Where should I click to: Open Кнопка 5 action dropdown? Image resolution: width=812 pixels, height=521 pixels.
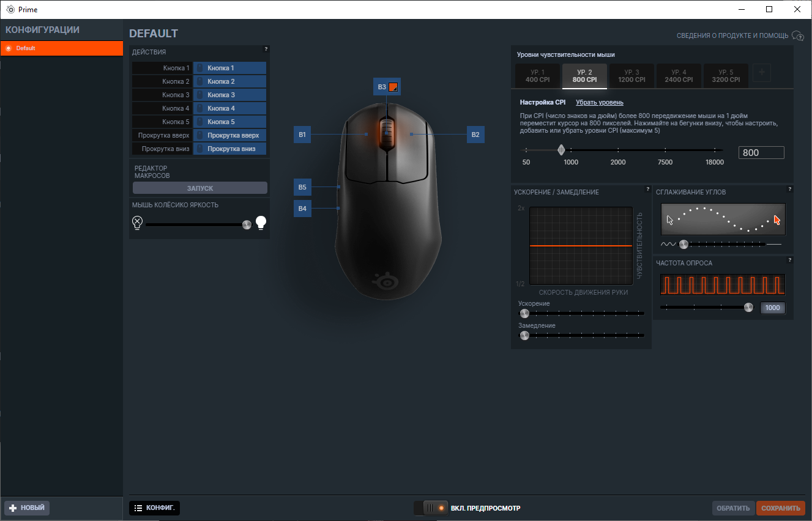pyautogui.click(x=230, y=122)
